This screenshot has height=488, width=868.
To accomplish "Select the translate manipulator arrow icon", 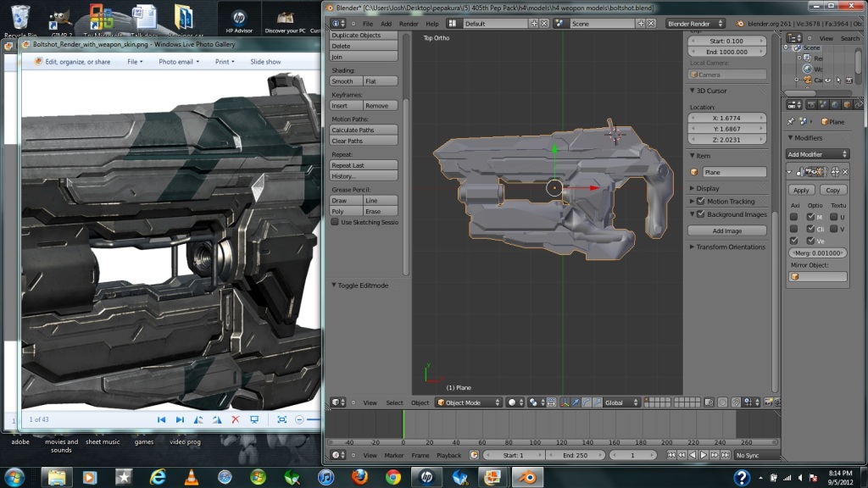I will pos(576,402).
